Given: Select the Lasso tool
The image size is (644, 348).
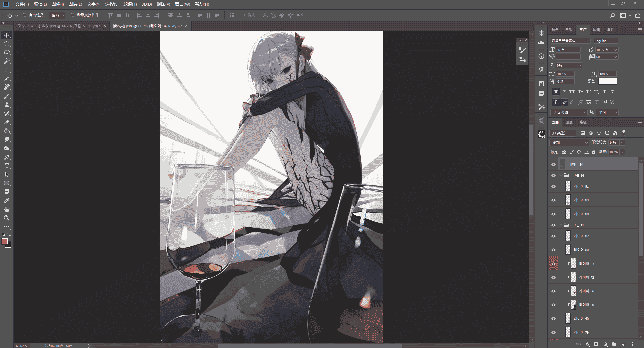Looking at the screenshot, I should click(x=7, y=53).
